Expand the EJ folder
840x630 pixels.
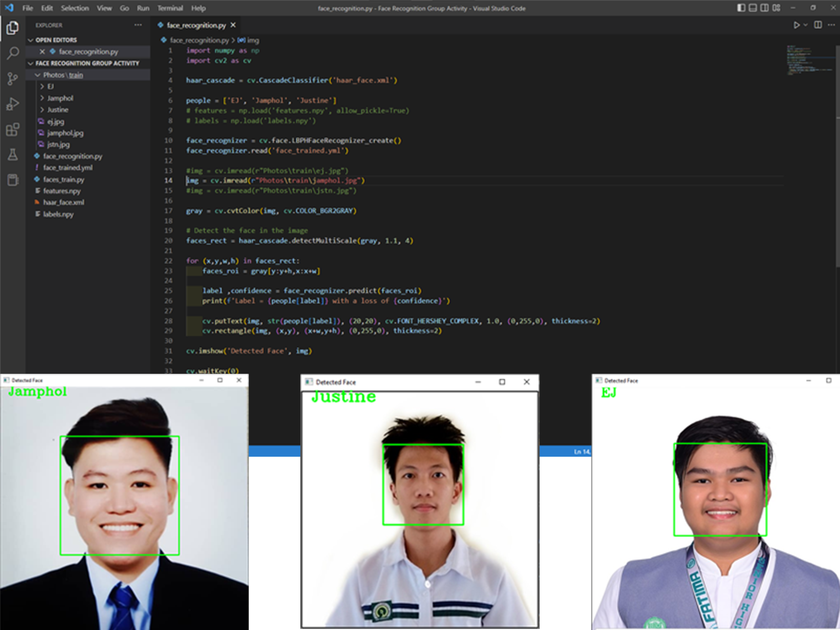tap(50, 87)
